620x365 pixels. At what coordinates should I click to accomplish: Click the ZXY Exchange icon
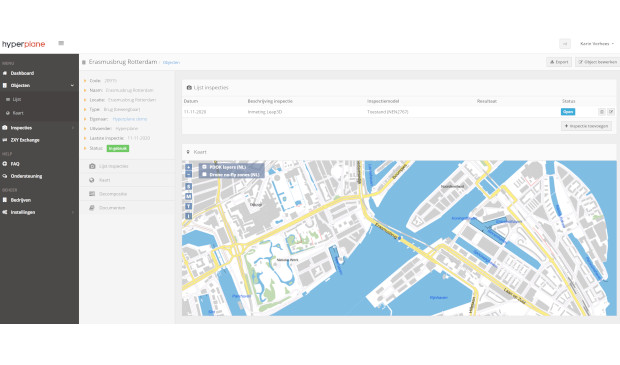[5, 140]
